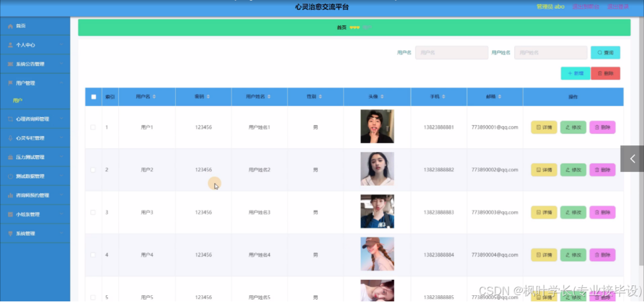
Task: Click the 操作 column header
Action: click(x=573, y=97)
